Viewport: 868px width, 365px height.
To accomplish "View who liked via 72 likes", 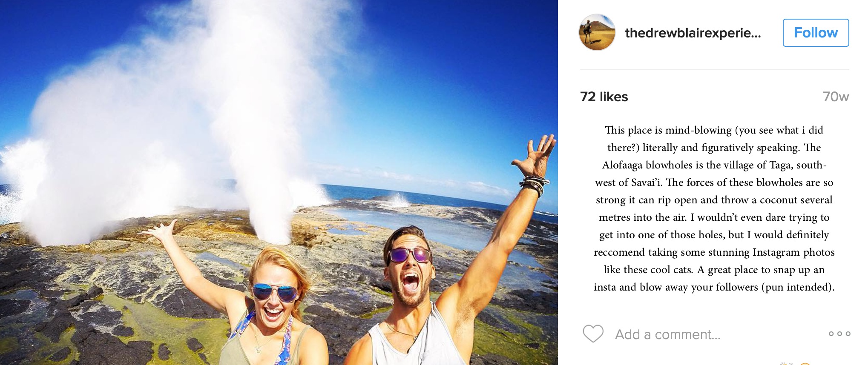I will pos(604,97).
